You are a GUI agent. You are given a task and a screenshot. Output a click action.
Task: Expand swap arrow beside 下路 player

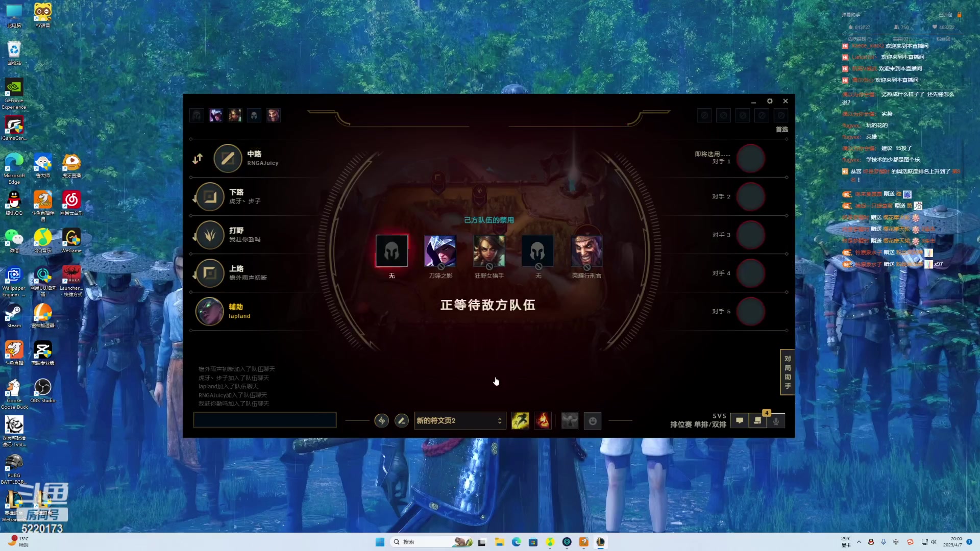(x=194, y=199)
